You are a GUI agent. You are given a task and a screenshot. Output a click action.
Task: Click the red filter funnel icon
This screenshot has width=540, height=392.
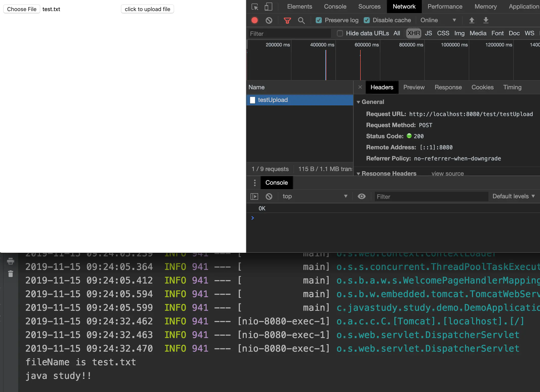pos(287,20)
